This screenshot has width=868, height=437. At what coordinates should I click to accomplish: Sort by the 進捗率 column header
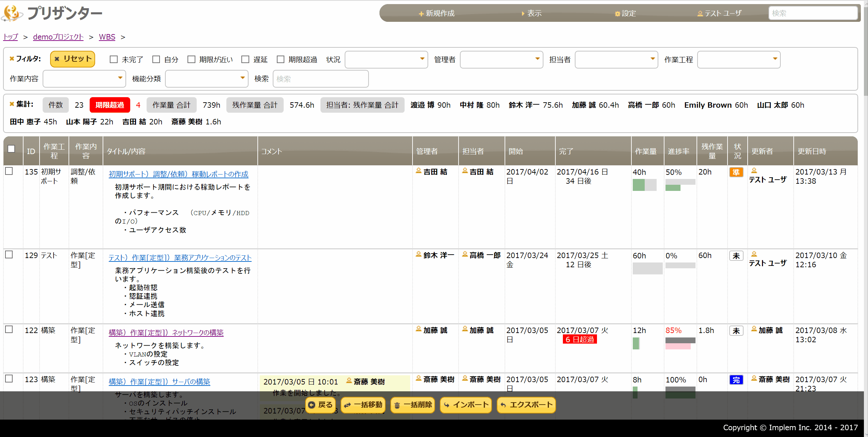[680, 151]
